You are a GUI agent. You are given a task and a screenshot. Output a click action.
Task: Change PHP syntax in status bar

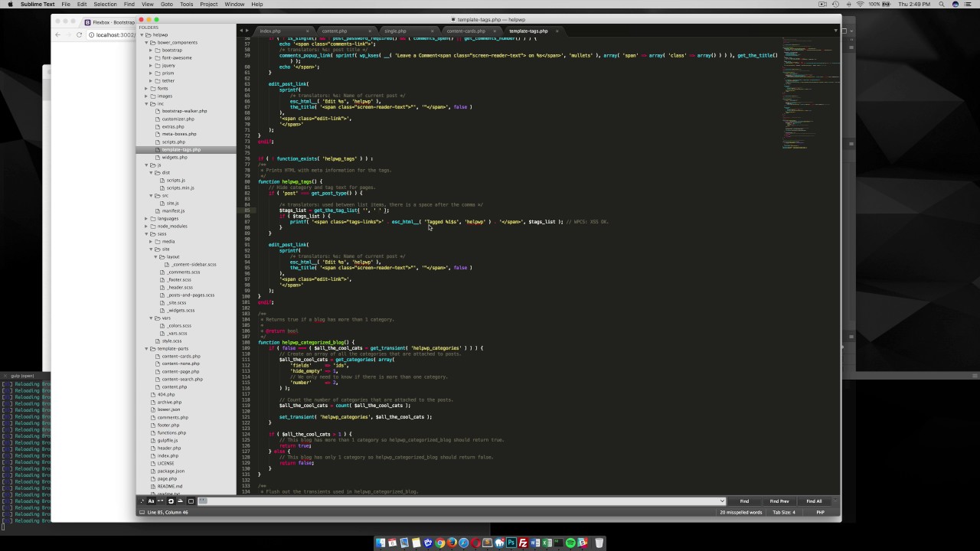coord(820,512)
